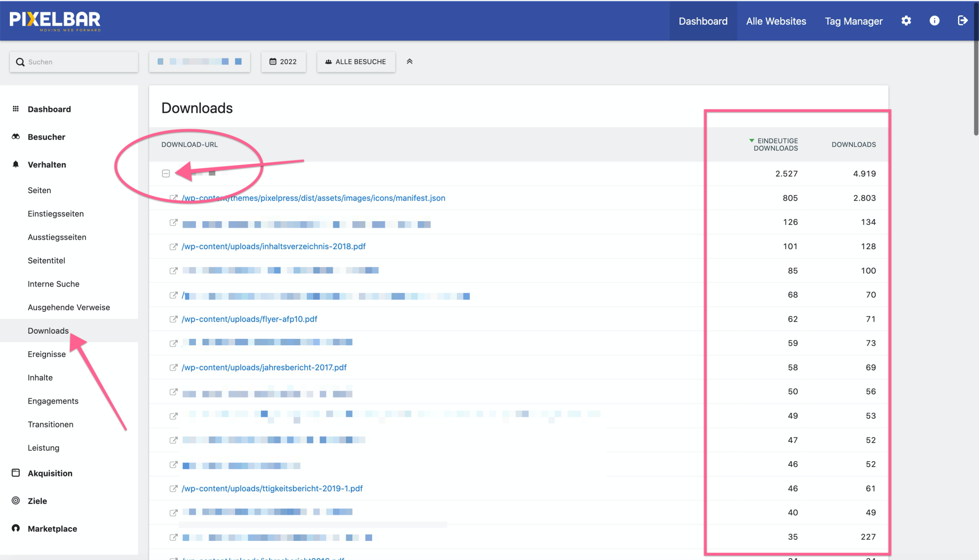Image resolution: width=979 pixels, height=560 pixels.
Task: Click external link icon beside manifest.json
Action: click(x=174, y=198)
